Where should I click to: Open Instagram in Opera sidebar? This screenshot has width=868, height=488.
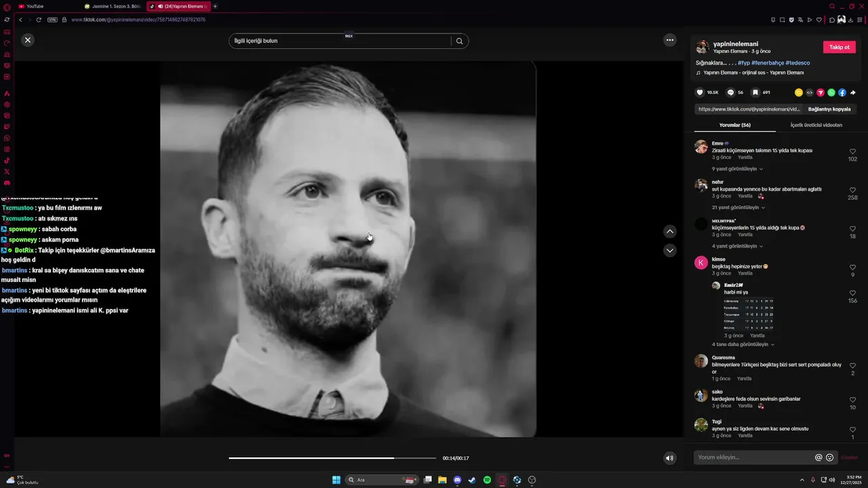click(7, 149)
